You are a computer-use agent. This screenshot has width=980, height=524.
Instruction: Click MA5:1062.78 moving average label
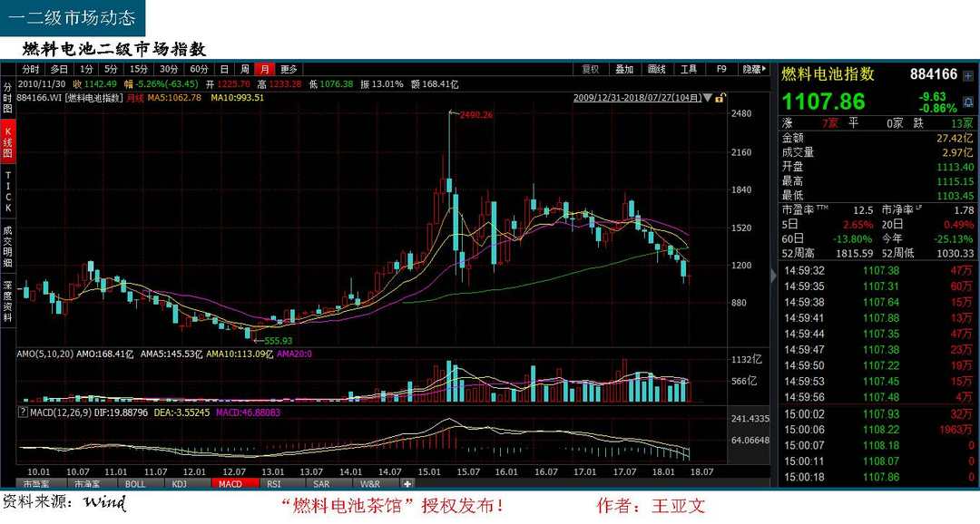pyautogui.click(x=174, y=98)
